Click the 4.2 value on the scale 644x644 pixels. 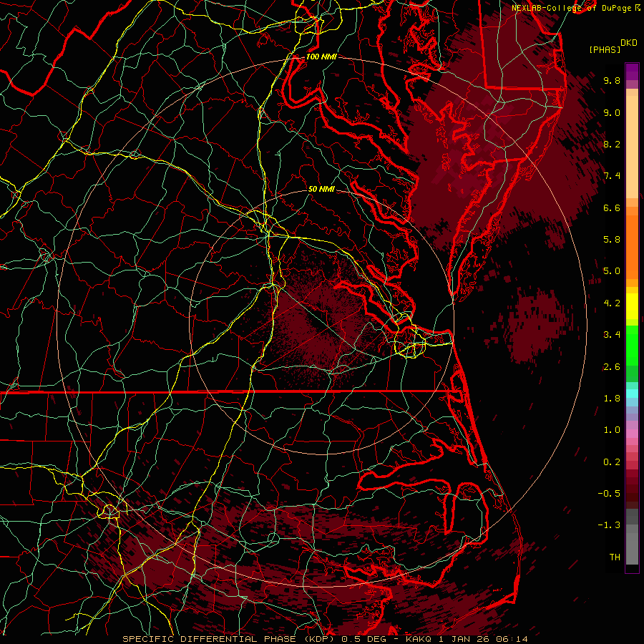tap(612, 303)
